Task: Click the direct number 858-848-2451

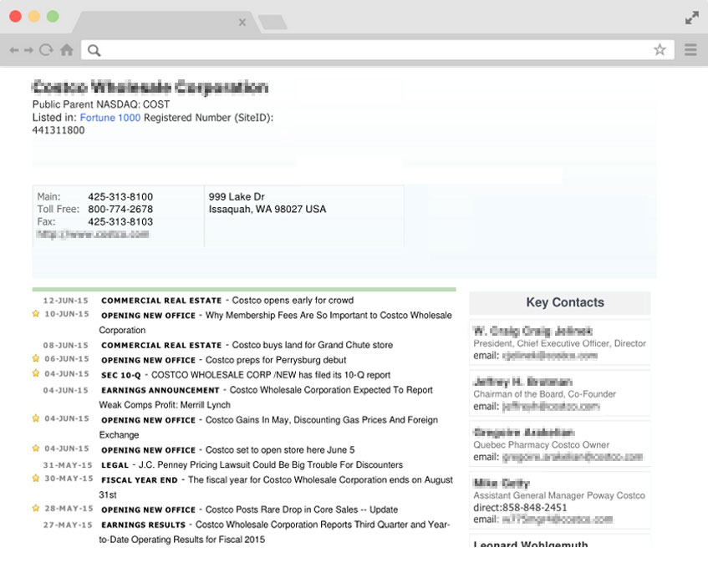Action: click(x=535, y=508)
